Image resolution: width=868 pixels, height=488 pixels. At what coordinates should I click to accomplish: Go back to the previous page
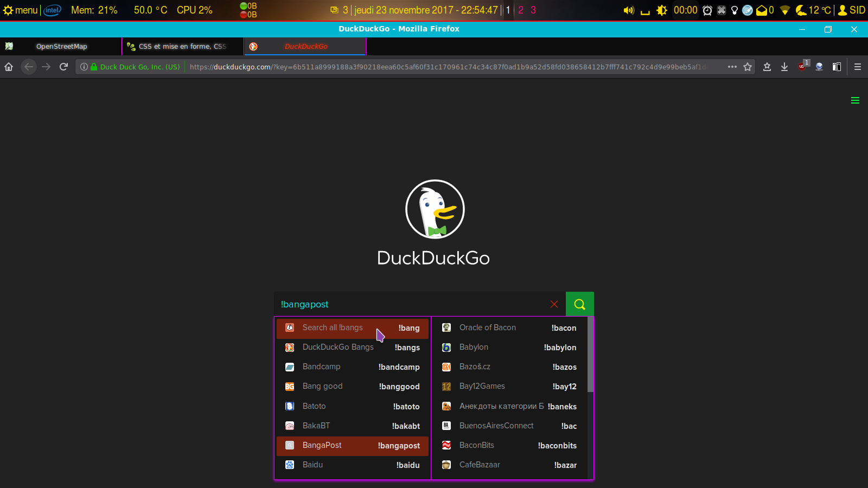(x=29, y=67)
